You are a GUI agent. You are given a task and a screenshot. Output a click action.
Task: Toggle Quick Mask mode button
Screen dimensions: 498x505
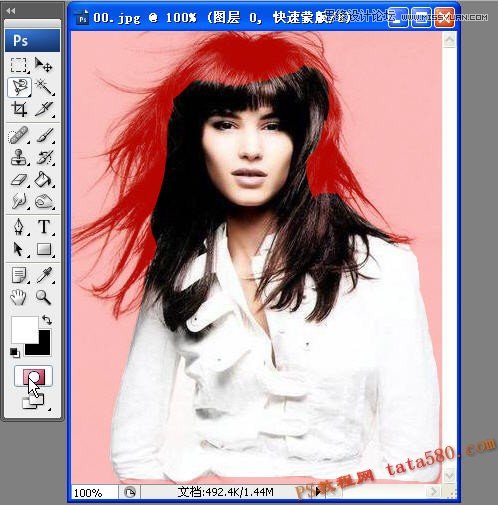pos(33,376)
